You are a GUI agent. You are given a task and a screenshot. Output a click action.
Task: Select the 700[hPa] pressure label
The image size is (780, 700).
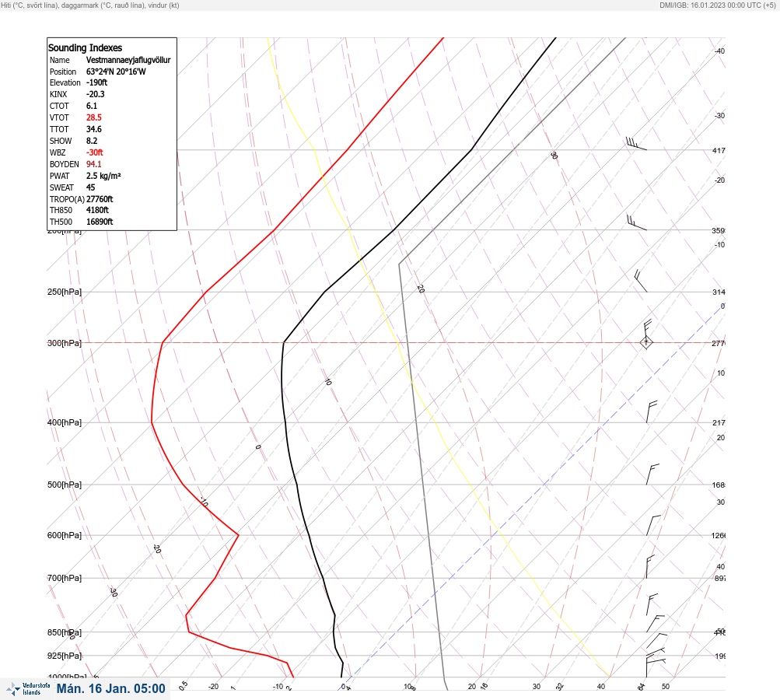(65, 578)
